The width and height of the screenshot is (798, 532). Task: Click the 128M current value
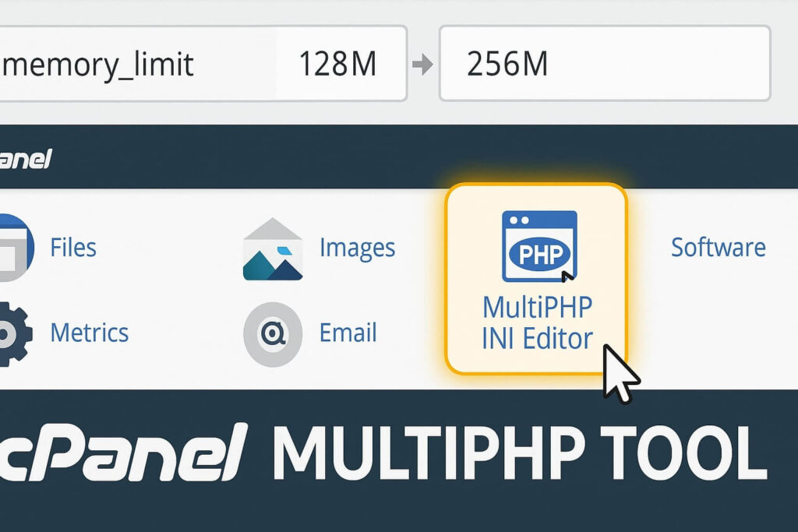(x=339, y=64)
